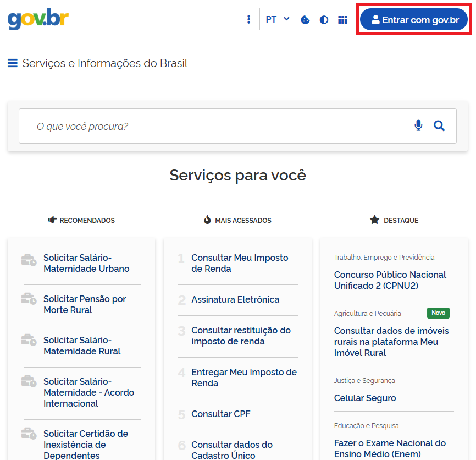Go to Assinatura Eletrônica service
This screenshot has width=476, height=460.
235,300
